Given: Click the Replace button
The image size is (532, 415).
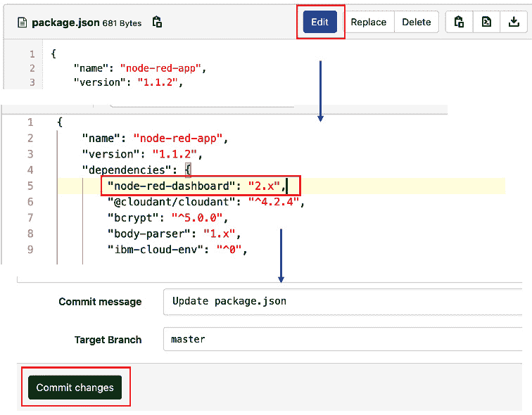Looking at the screenshot, I should click(369, 22).
